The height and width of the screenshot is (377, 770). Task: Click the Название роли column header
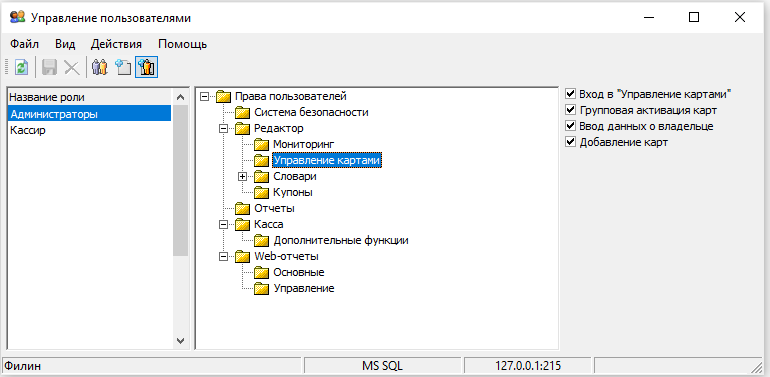coord(90,97)
